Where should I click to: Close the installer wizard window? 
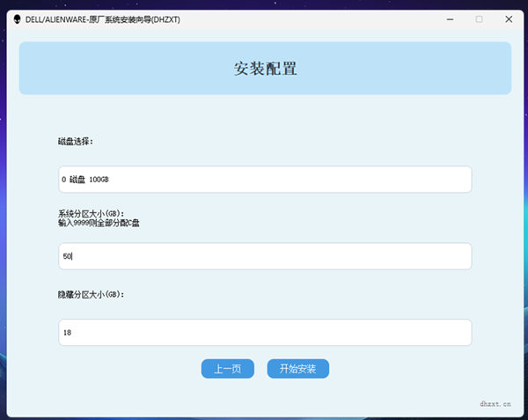509,19
